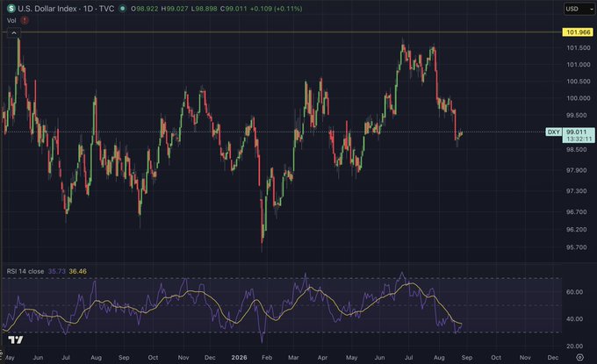
Task: Click the 96.700 price axis label
Action: pyautogui.click(x=577, y=212)
